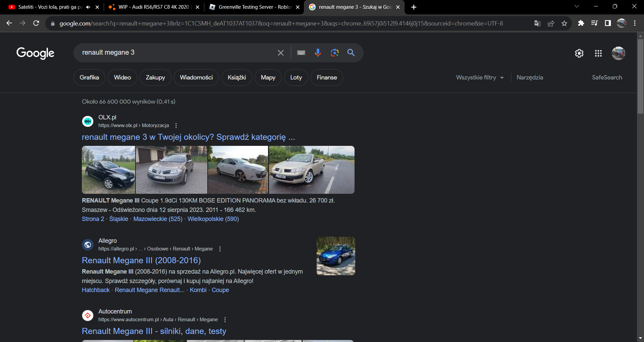Open the blue Megane thumbnail beside Allegro

(x=336, y=256)
